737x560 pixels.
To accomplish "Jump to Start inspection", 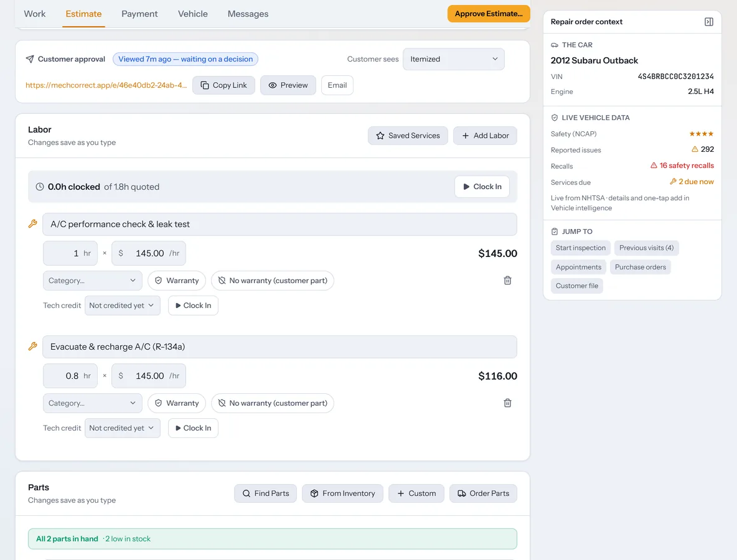I will [581, 248].
